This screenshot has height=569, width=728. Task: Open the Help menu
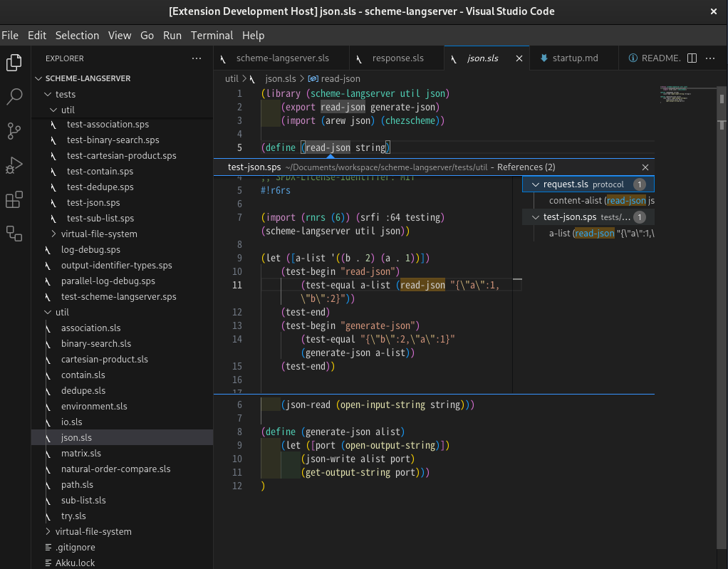(253, 36)
